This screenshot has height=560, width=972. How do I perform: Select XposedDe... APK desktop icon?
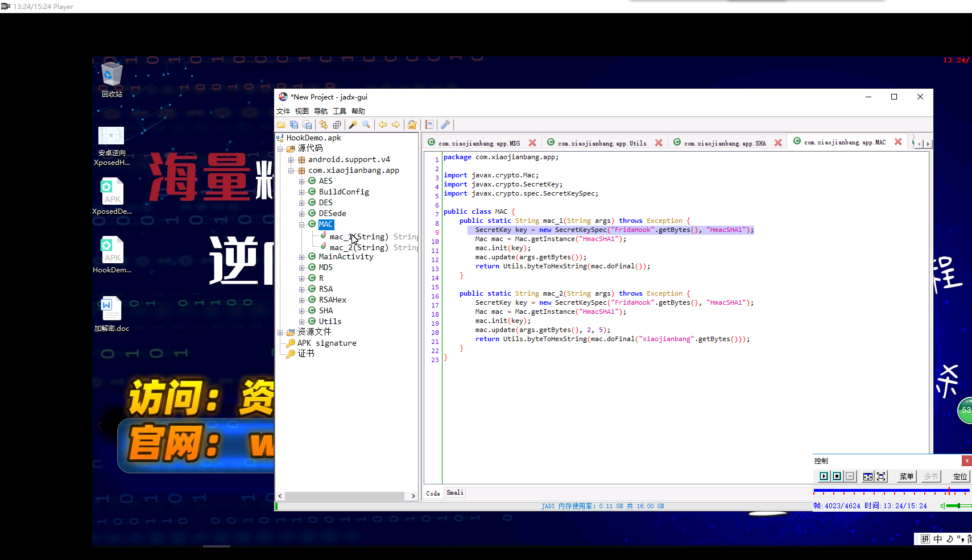[111, 196]
